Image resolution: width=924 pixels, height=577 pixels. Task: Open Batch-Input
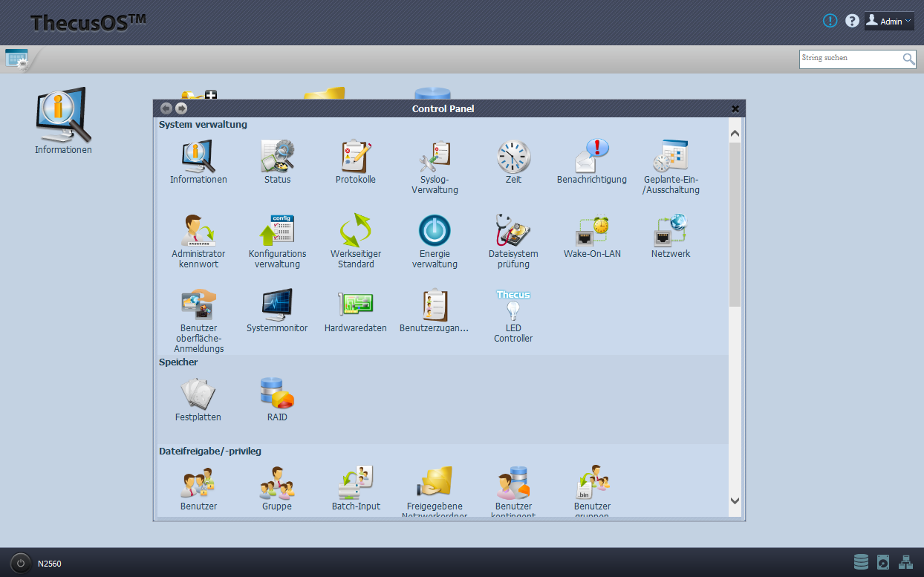coord(356,489)
